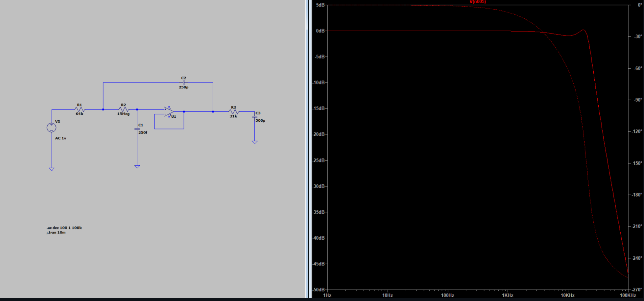This screenshot has width=644, height=301.
Task: Select the R3 resistor symbol
Action: (x=234, y=112)
